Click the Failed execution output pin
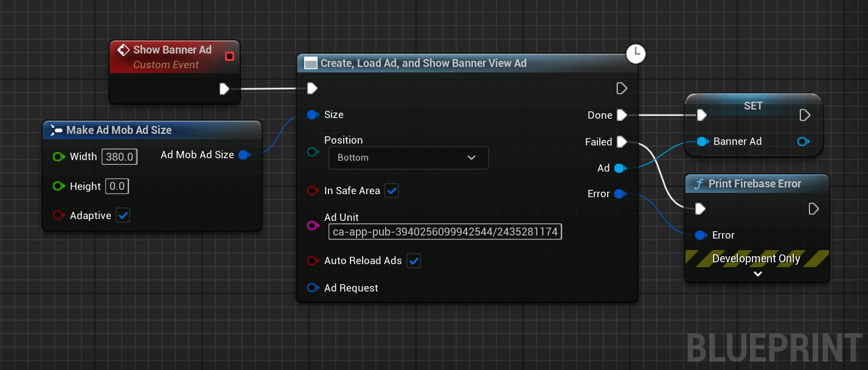Viewport: 868px width, 370px height. point(622,142)
